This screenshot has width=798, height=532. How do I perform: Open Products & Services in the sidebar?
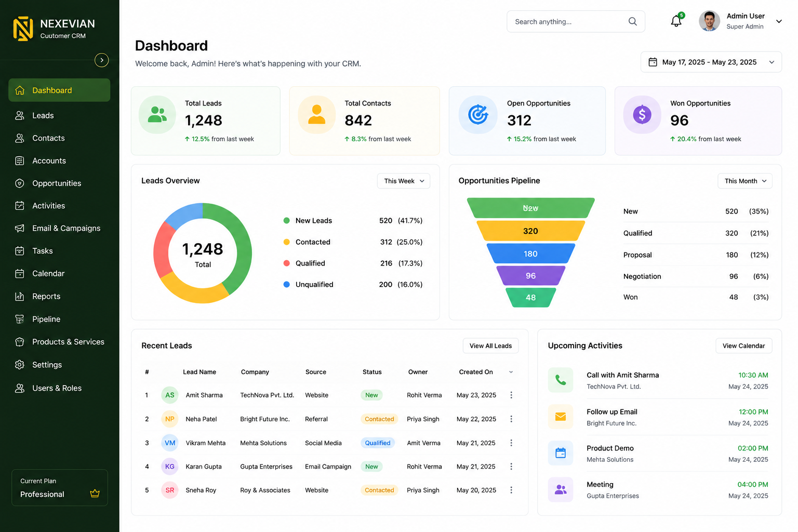tap(59, 342)
